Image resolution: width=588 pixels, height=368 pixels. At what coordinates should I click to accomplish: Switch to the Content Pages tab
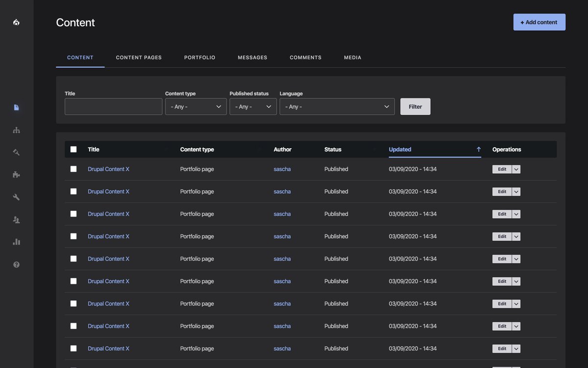pyautogui.click(x=139, y=57)
